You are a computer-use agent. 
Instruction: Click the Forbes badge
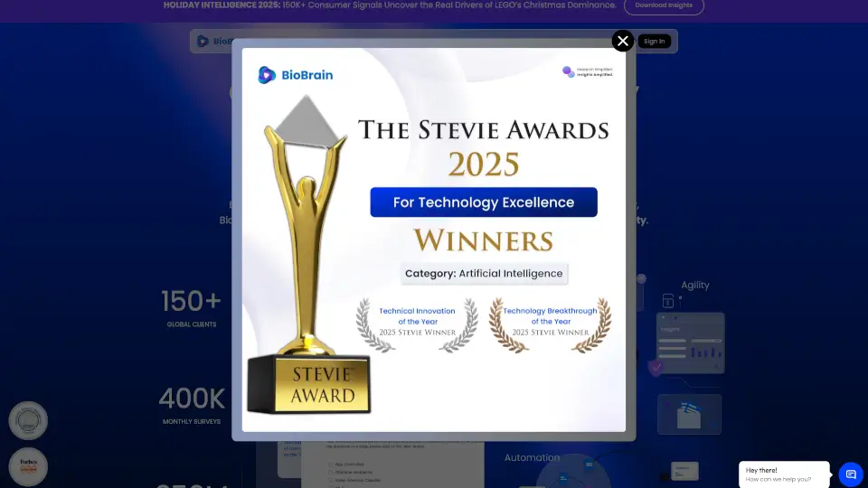(x=28, y=467)
